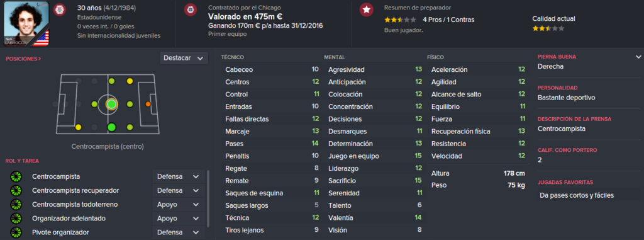The image size is (644, 240).
Task: Click the Centrocampista role suitability circle icon
Action: [16, 176]
